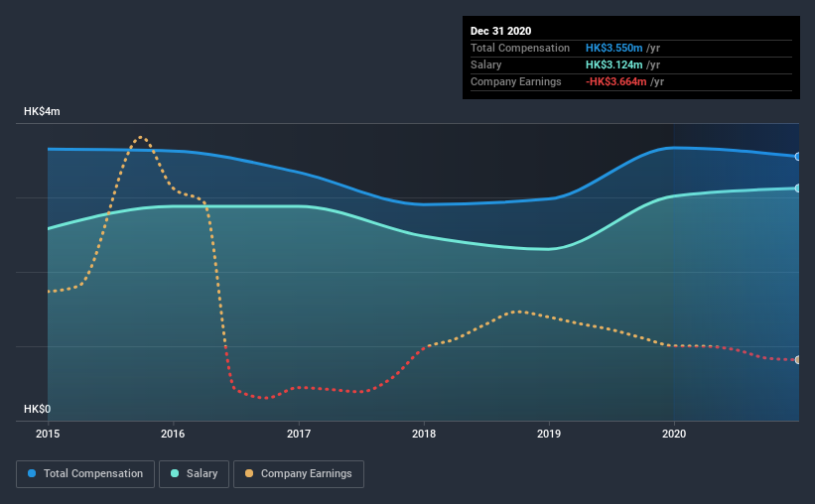Click the HK$4m y-axis label

coord(42,112)
